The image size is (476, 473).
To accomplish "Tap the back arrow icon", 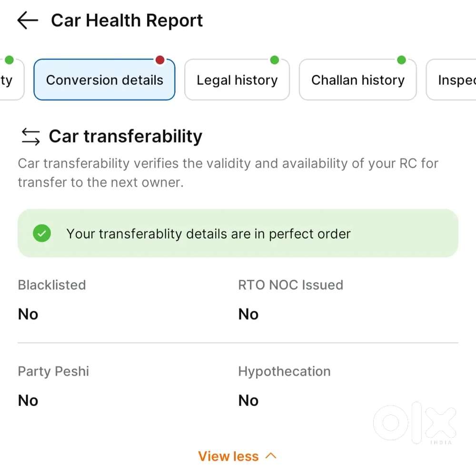I will 27,20.
